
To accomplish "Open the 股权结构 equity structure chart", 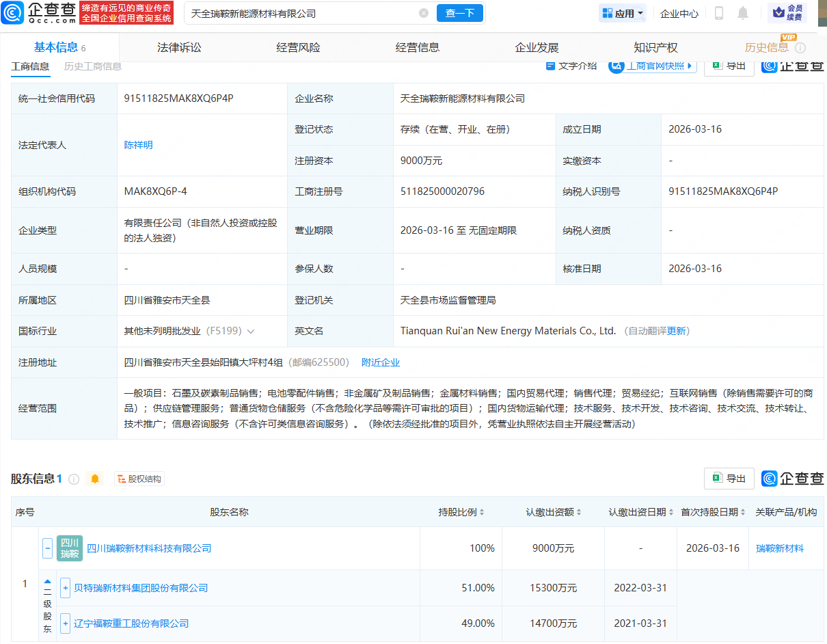I will (139, 479).
